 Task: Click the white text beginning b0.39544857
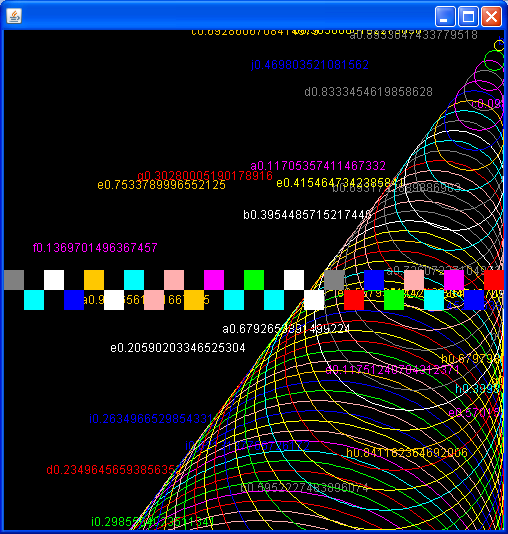point(307,215)
